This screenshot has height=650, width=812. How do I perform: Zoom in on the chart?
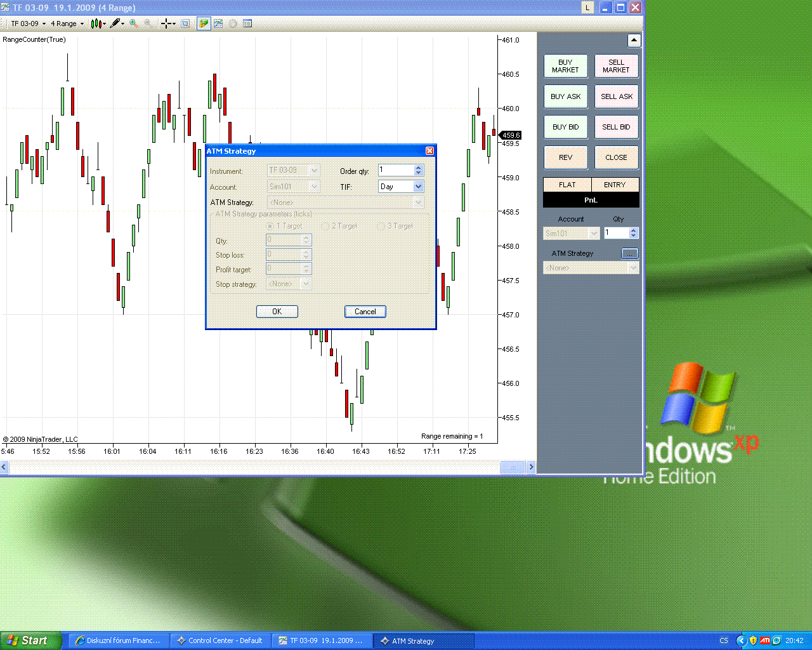[134, 23]
